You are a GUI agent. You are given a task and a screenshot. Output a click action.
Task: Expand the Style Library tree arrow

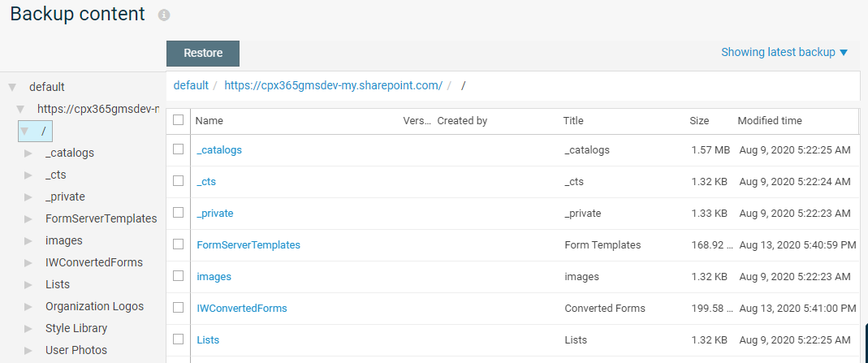click(28, 329)
